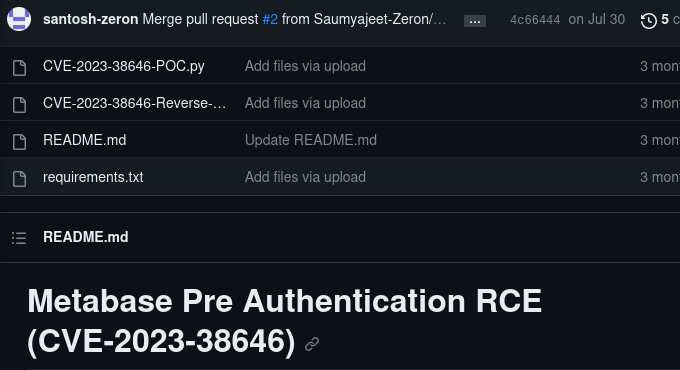680x370 pixels.
Task: Open commit history clock icon
Action: 648,20
